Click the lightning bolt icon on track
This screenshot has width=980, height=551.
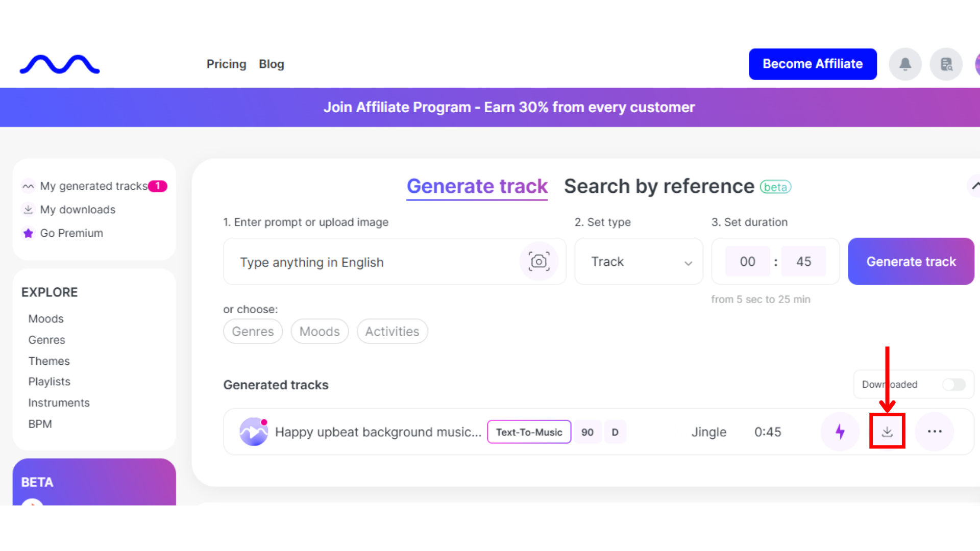tap(840, 432)
